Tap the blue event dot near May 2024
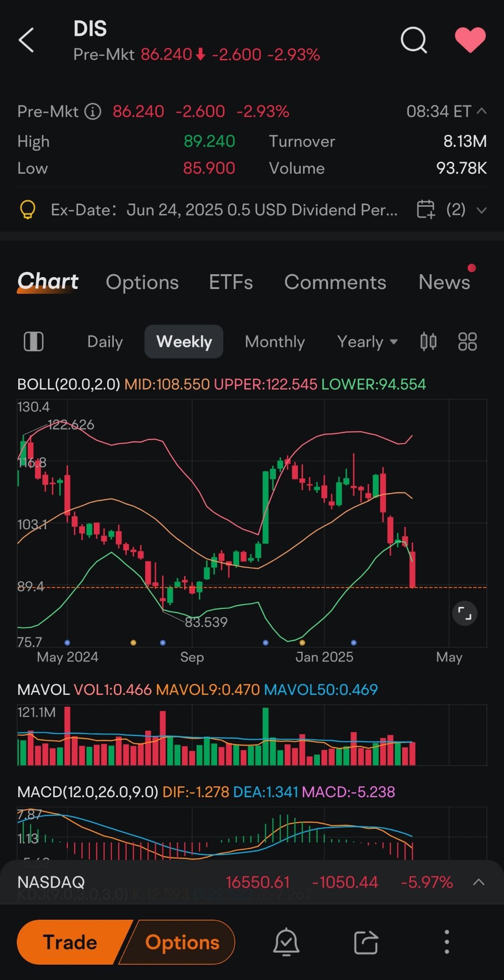 67,643
